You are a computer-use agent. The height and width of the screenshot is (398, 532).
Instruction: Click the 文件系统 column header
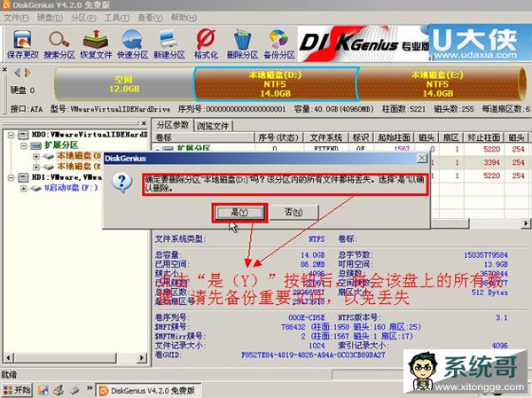coord(326,137)
